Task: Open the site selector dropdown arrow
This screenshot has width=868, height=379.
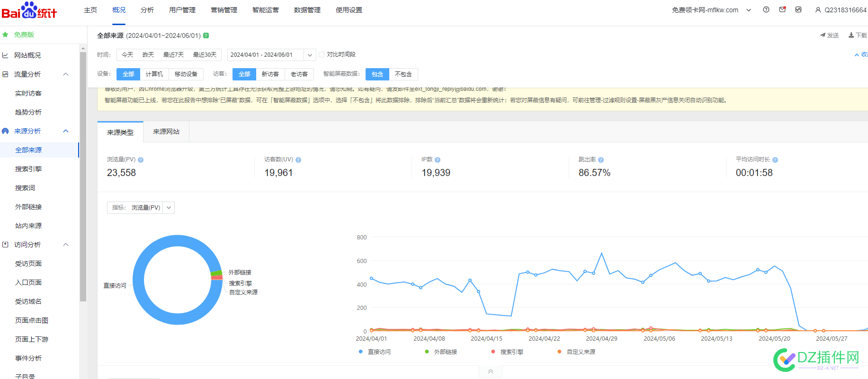Action: tap(749, 10)
